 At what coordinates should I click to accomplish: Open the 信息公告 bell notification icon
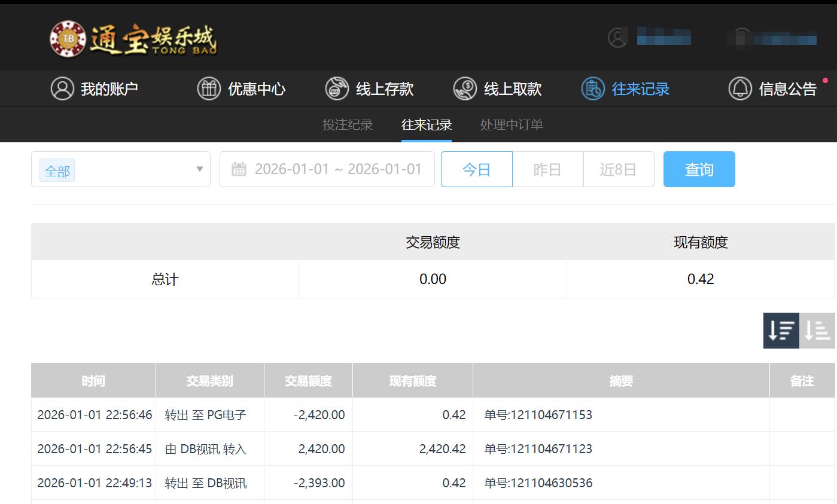[x=739, y=88]
